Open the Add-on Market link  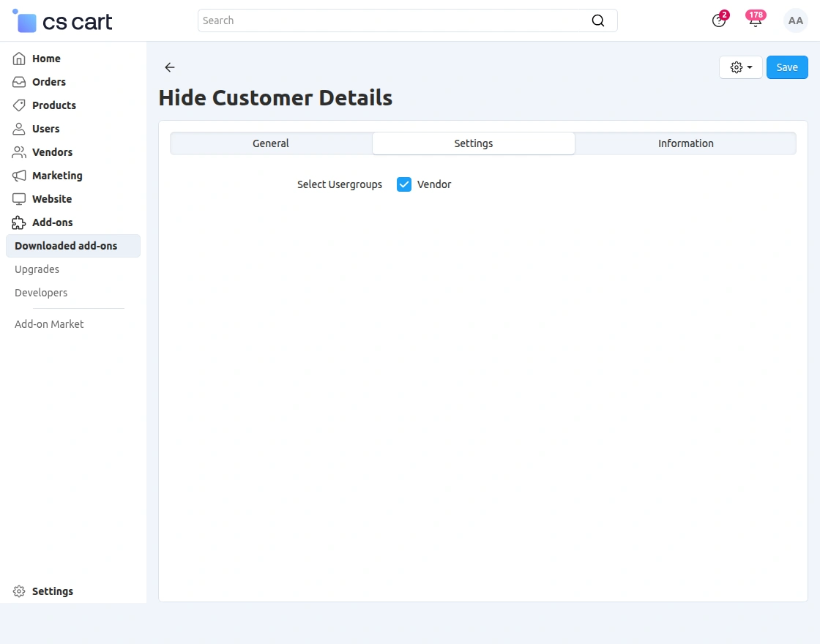[x=49, y=324]
